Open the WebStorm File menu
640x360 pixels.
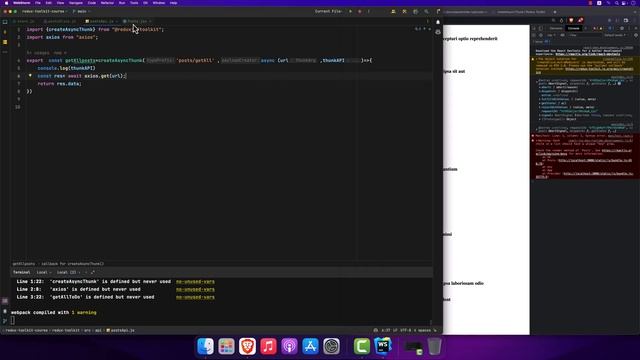38,3
